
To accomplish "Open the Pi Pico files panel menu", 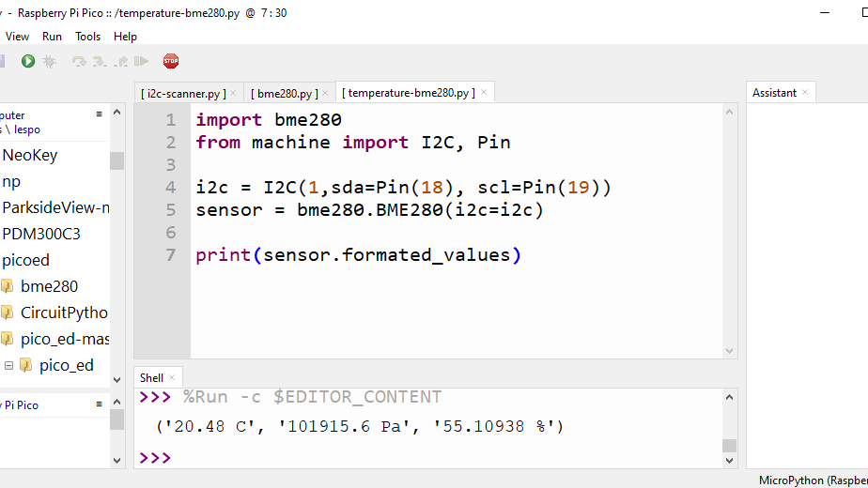I will click(100, 404).
